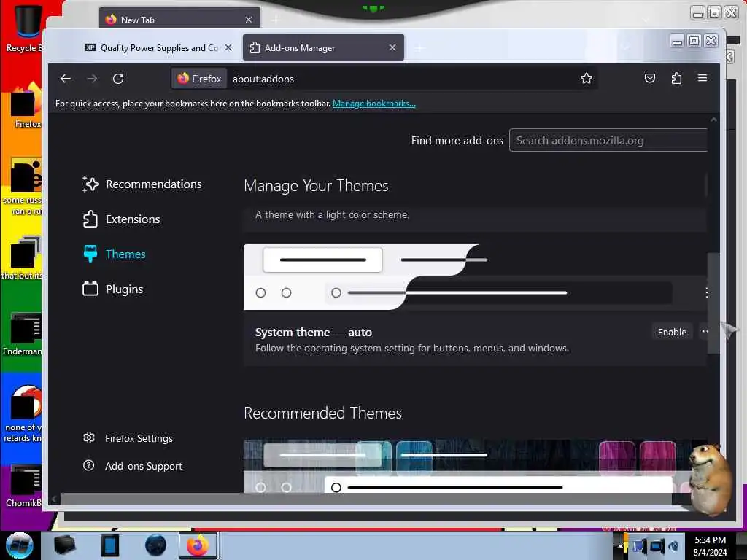Click the Add-ons Support help icon
This screenshot has width=747, height=560.
[x=88, y=465]
